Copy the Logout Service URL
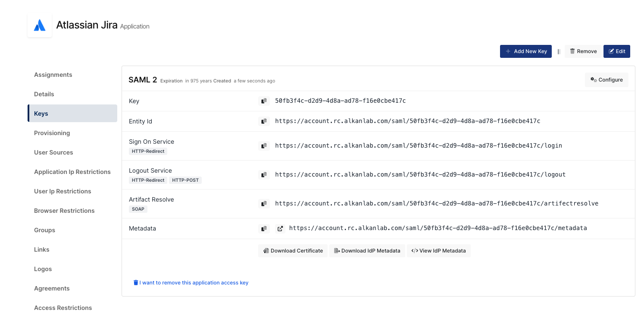The width and height of the screenshot is (644, 319). click(264, 175)
